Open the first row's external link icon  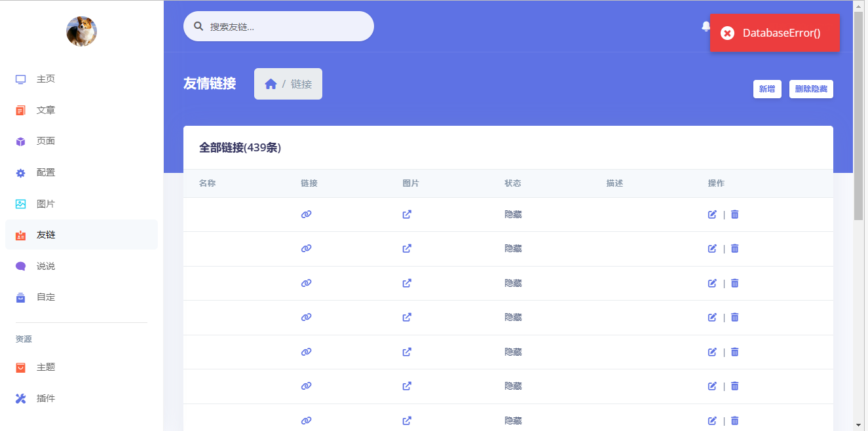pyautogui.click(x=407, y=214)
